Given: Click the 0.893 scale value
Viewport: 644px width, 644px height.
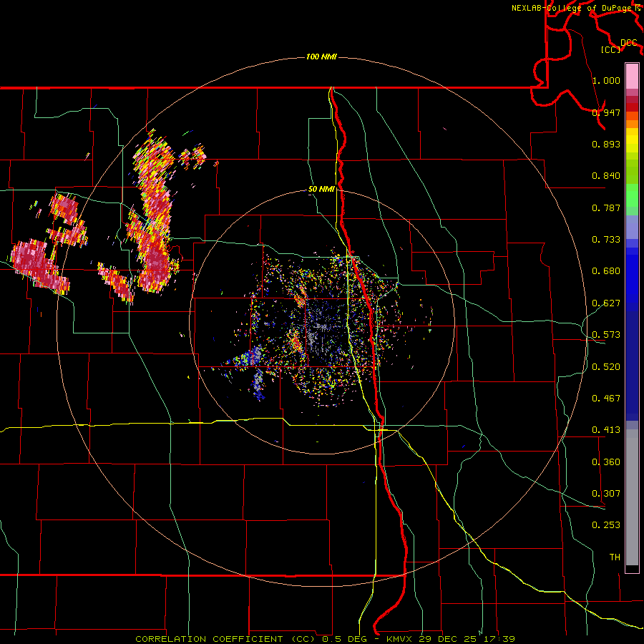Looking at the screenshot, I should [x=606, y=144].
